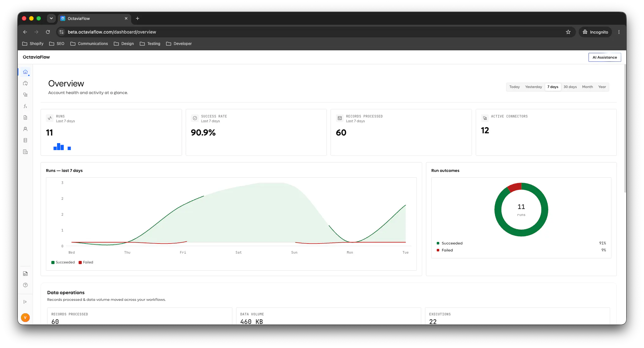Open the Shopify bookmarks folder
Viewport: 644px width, 348px height.
point(33,44)
